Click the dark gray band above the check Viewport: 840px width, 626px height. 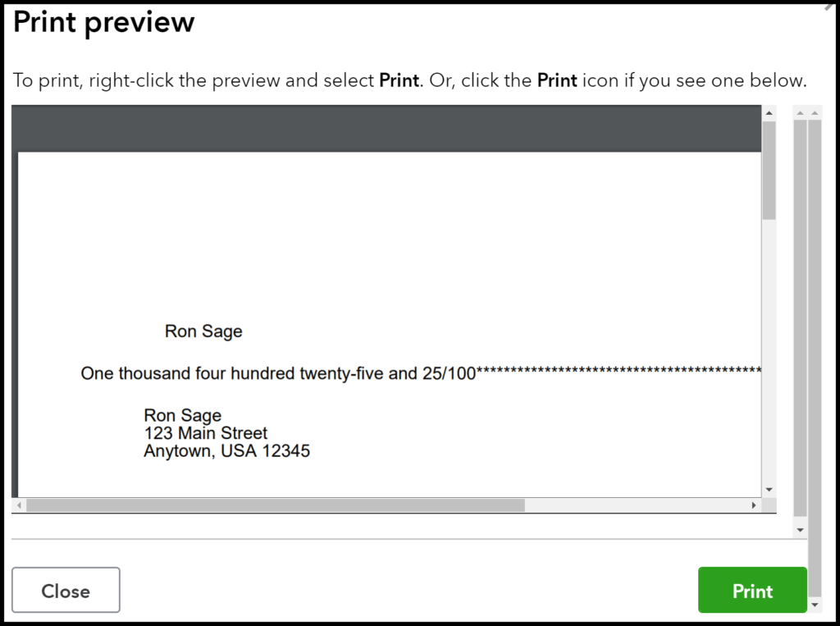(x=386, y=127)
